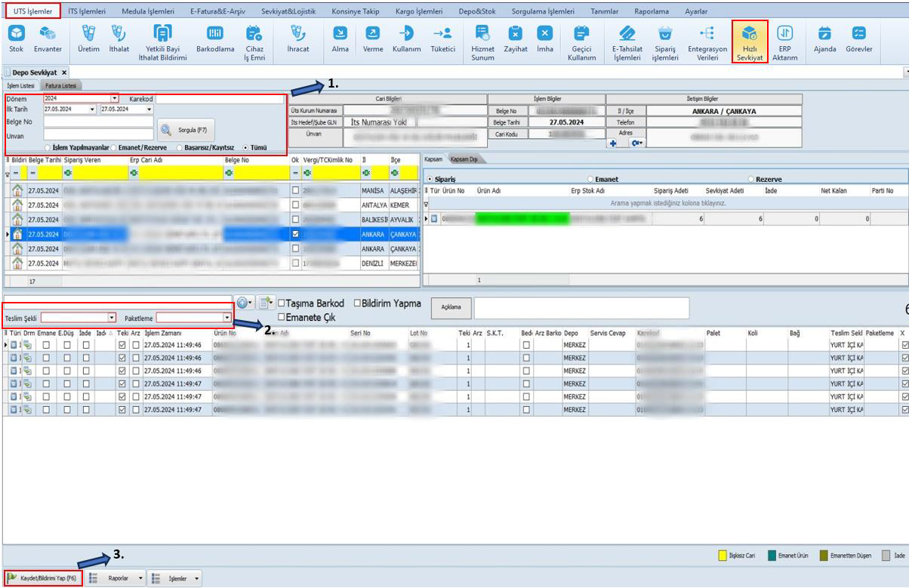Open the Depo&Stok menu

(x=477, y=12)
